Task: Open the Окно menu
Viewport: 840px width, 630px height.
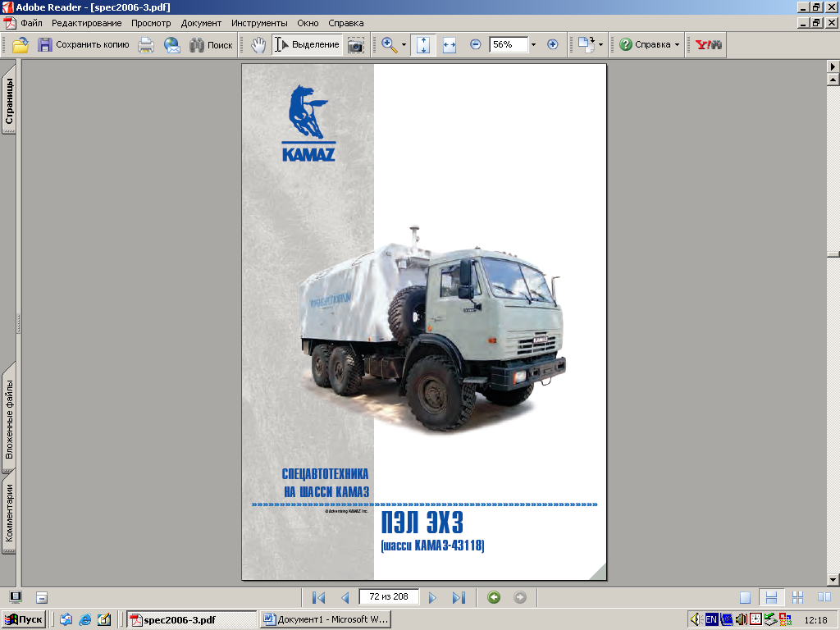Action: (308, 23)
